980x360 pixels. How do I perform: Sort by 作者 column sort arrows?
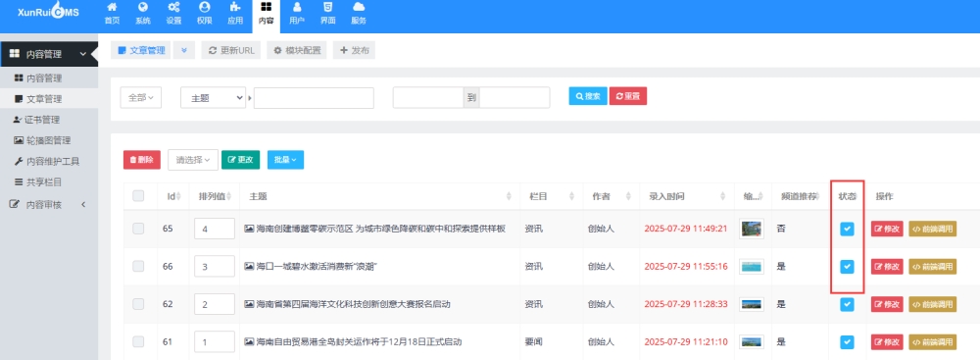tap(628, 196)
